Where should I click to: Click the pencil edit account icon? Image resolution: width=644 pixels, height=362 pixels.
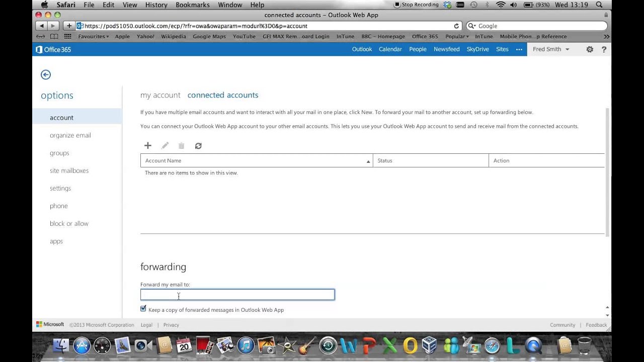pos(165,146)
